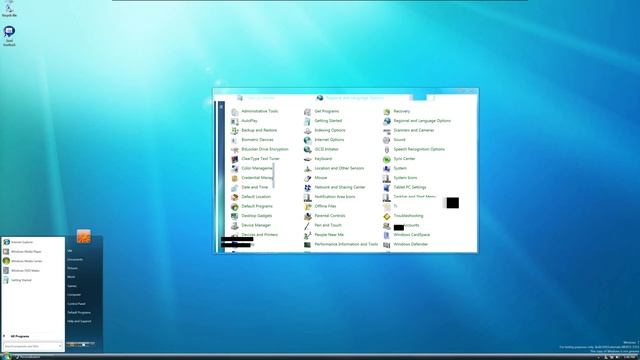Open Control Panel from Start menu

pos(76,304)
